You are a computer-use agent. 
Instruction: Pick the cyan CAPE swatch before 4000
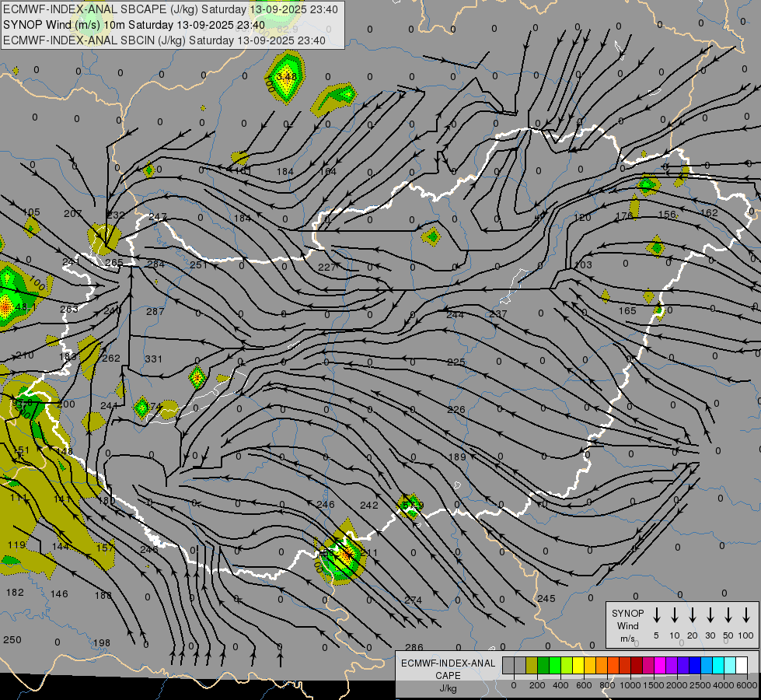(x=717, y=665)
